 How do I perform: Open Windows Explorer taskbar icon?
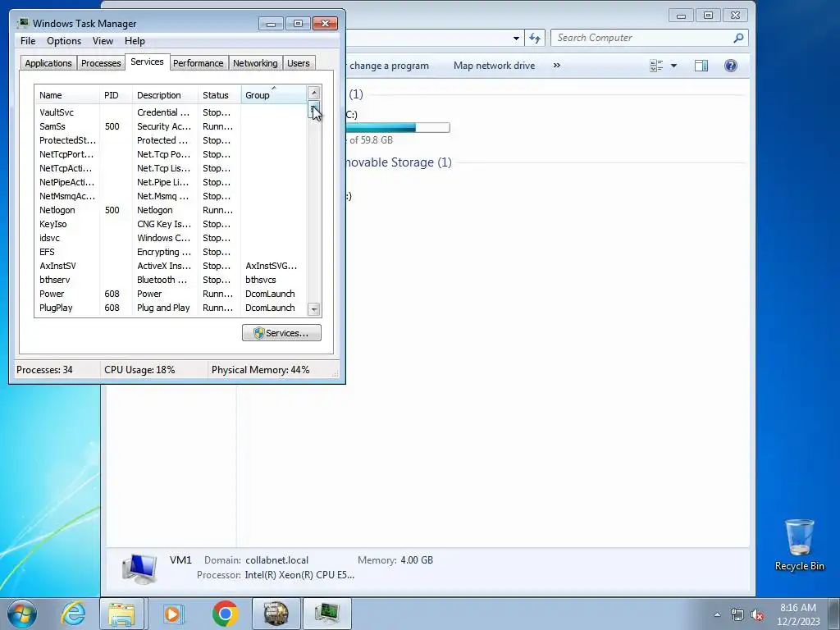click(121, 614)
